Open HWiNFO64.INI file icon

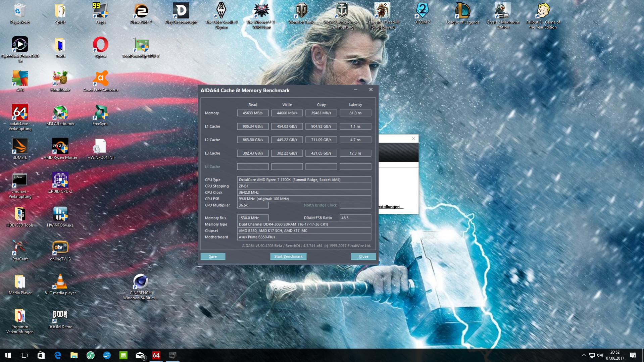(x=100, y=149)
